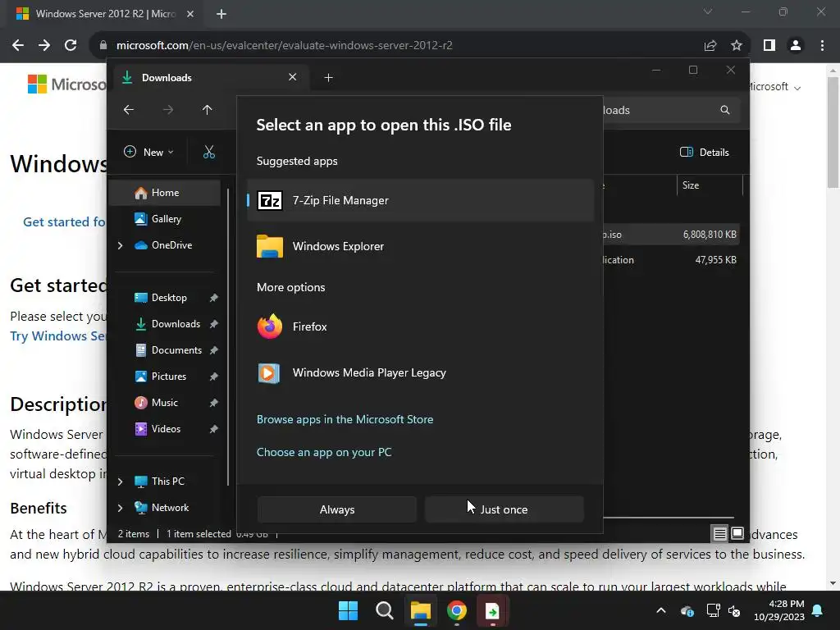The image size is (840, 630).
Task: Click Chrome back arrow
Action: pos(18,46)
